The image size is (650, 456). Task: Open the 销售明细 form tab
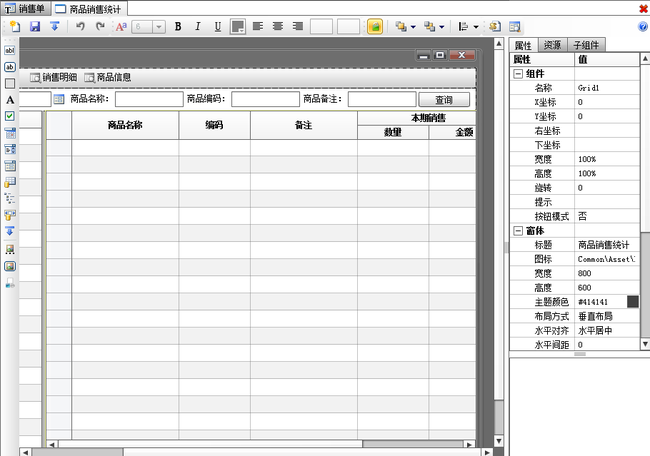tap(53, 78)
